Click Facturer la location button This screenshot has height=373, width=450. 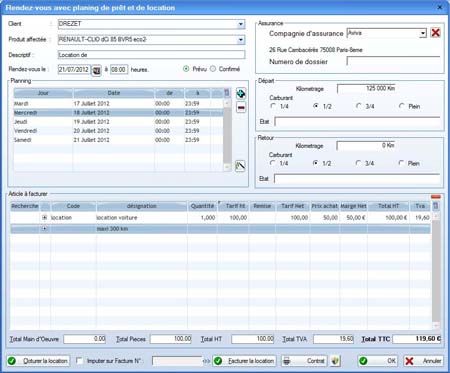click(x=245, y=361)
